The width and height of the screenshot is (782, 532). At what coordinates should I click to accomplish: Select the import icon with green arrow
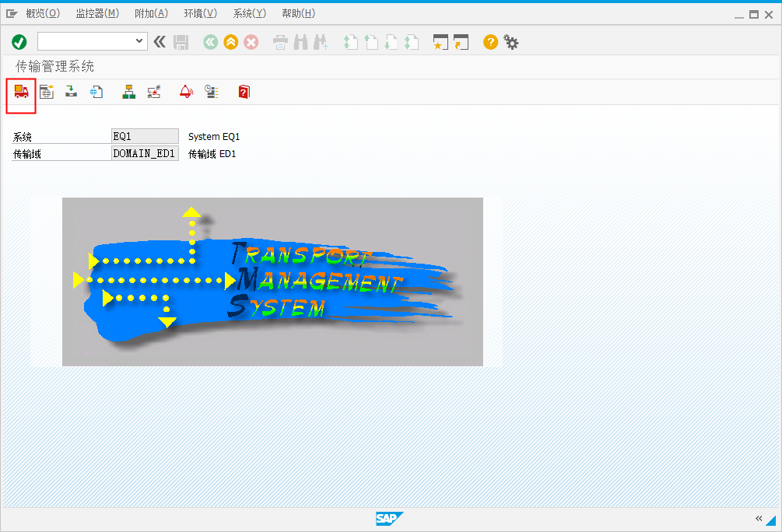[x=71, y=91]
